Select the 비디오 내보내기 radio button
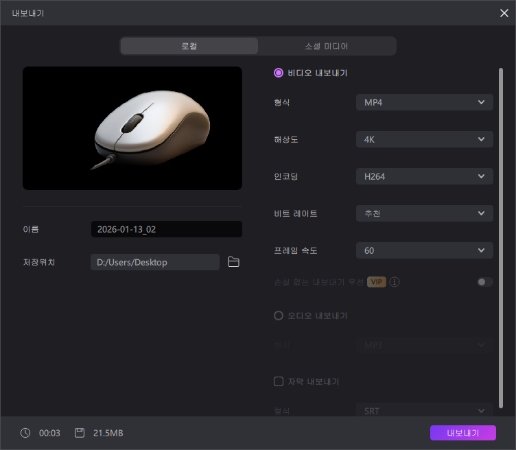The height and width of the screenshot is (450, 516). point(278,73)
